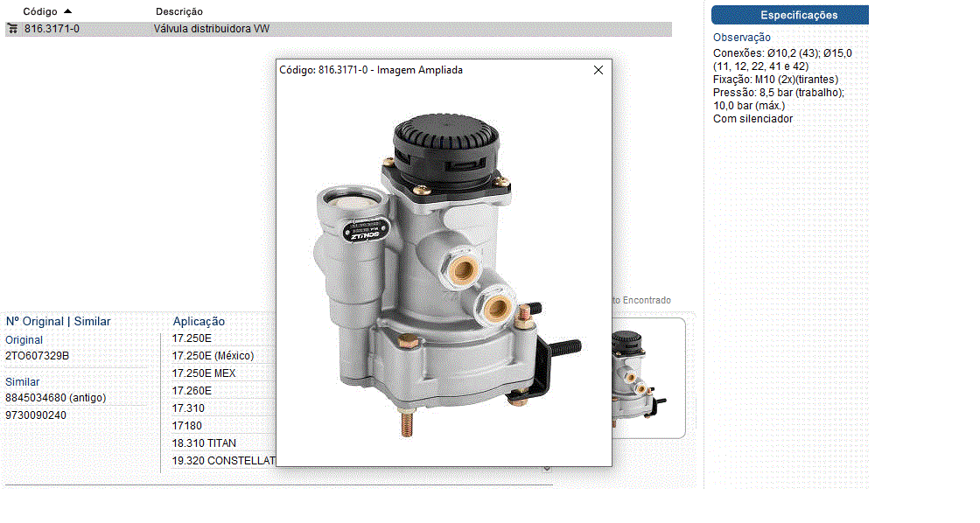This screenshot has width=980, height=523.
Task: Choose application 17.260E
Action: tap(192, 391)
